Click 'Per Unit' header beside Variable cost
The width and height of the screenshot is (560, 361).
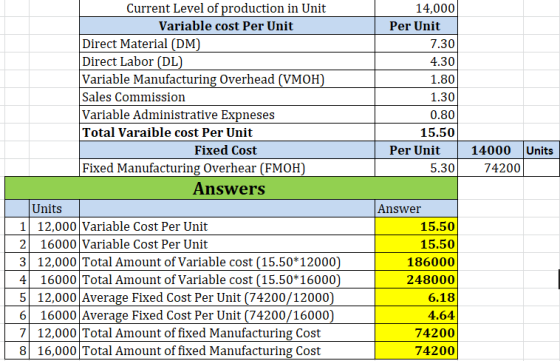point(416,26)
